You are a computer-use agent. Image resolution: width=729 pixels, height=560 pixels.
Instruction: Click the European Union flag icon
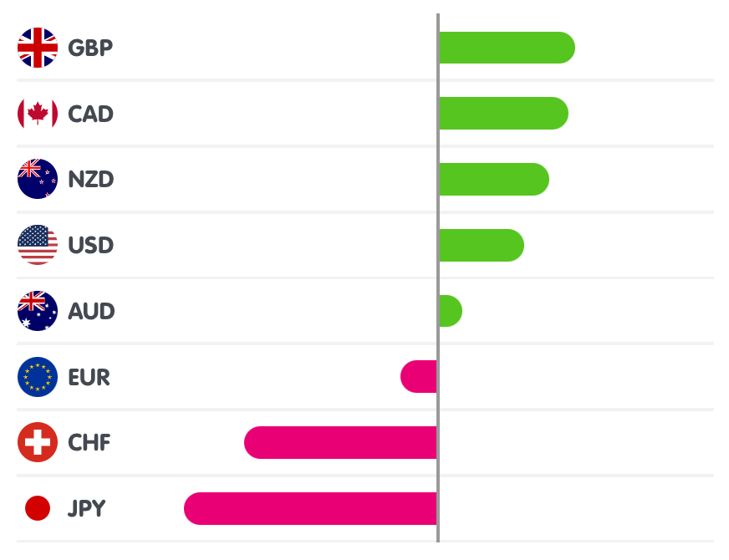click(x=38, y=377)
